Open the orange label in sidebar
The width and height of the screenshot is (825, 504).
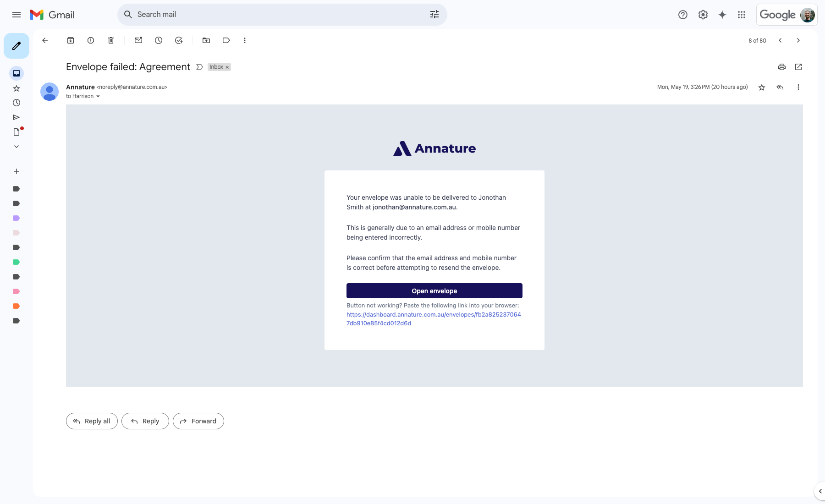tap(16, 306)
